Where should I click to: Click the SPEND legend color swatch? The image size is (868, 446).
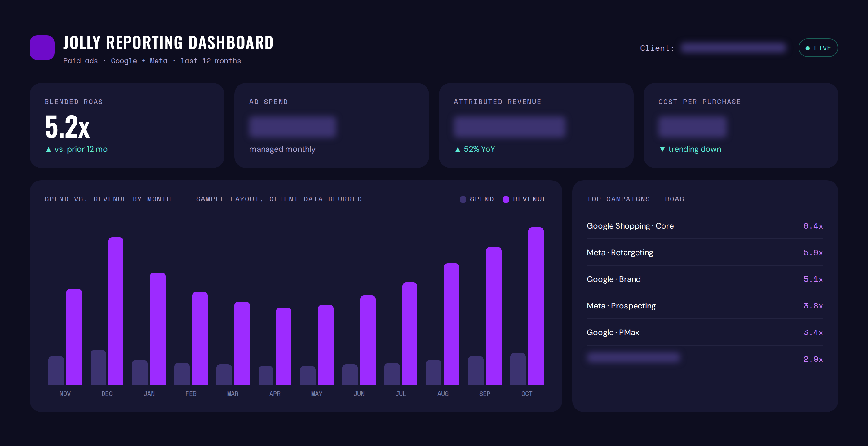[x=463, y=199]
